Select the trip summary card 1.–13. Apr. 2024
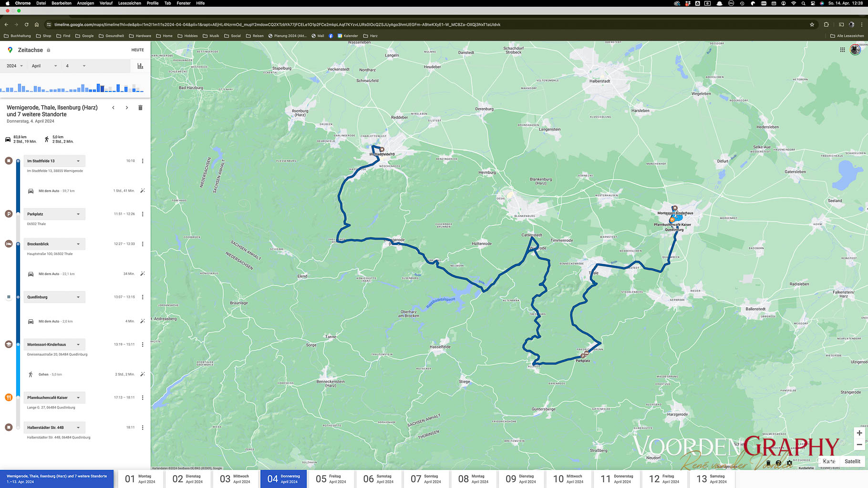Screen dimensions: 868x488 tap(57, 479)
